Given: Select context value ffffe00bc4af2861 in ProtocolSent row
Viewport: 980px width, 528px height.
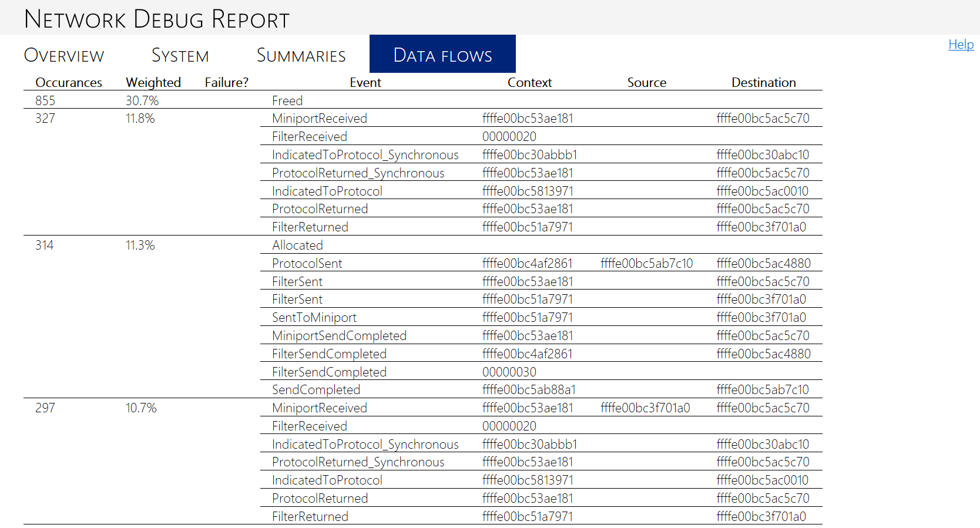Looking at the screenshot, I should pos(528,263).
